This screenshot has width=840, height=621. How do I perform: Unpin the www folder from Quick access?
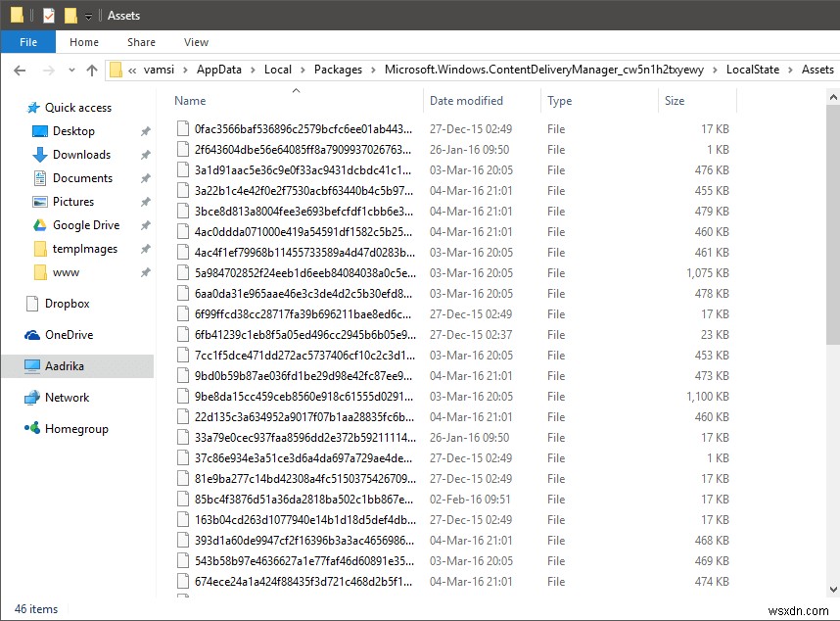click(x=144, y=272)
